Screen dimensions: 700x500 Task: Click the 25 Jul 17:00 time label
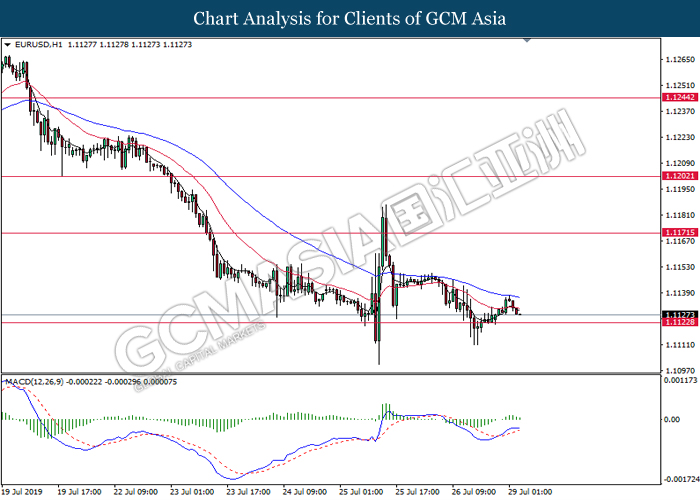(417, 492)
